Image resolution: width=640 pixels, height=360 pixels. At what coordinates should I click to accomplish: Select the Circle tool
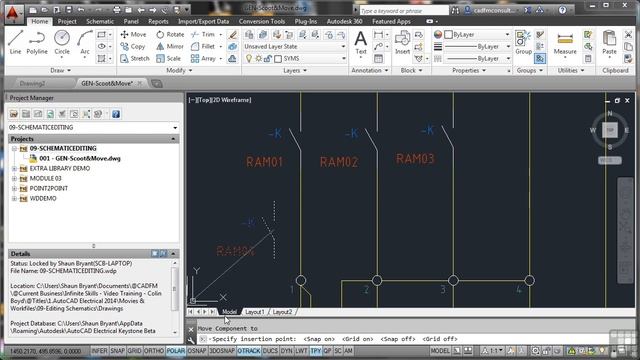point(62,42)
